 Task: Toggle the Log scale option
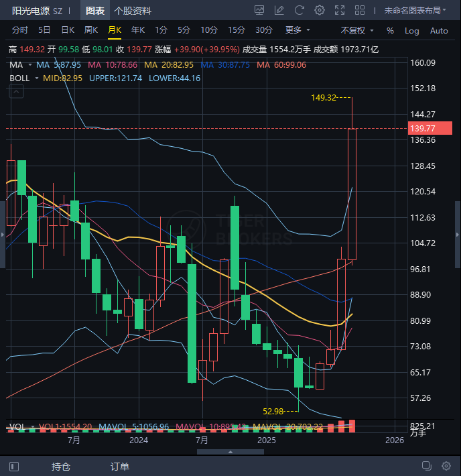pos(412,31)
